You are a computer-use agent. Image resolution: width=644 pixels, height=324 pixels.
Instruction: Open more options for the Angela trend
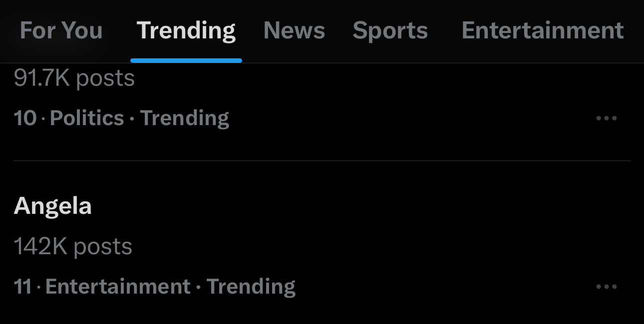(607, 287)
